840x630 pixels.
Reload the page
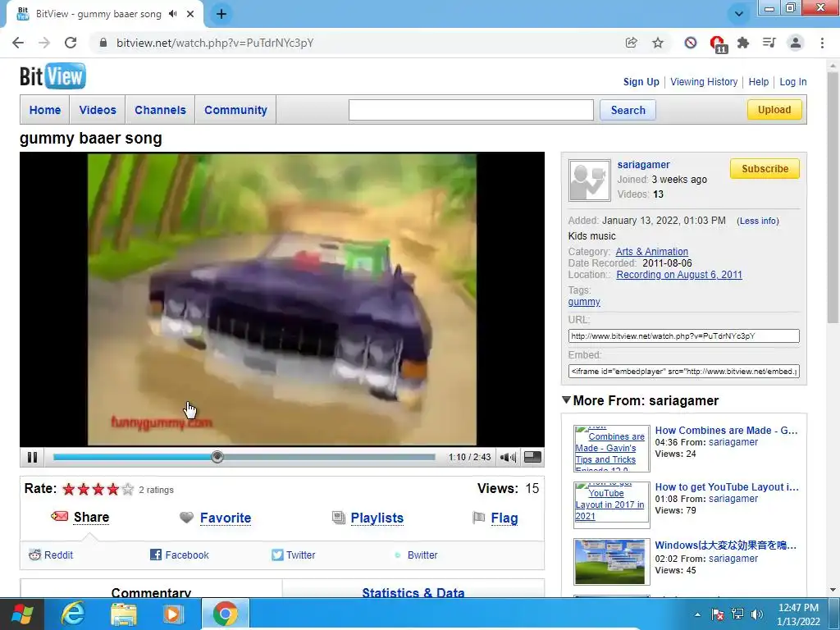[71, 43]
